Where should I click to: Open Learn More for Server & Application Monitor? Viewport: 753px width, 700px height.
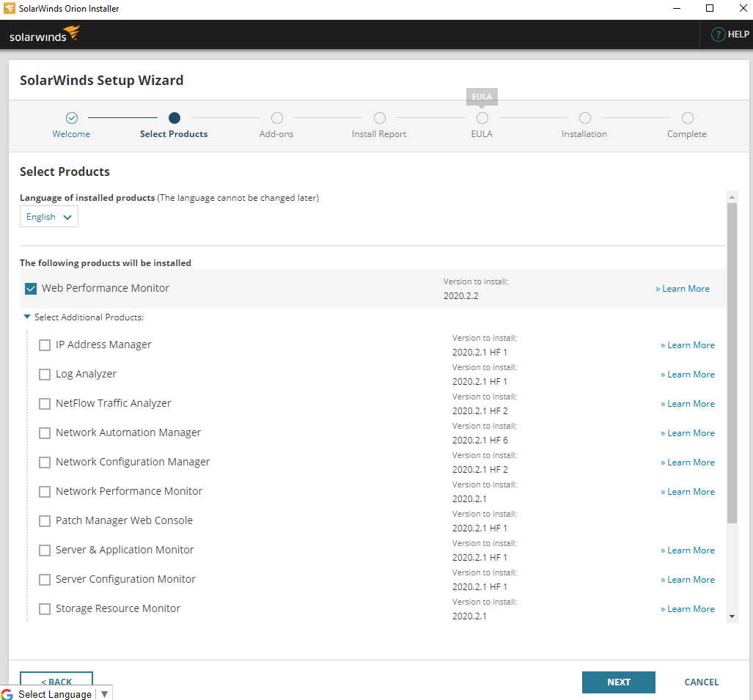pyautogui.click(x=688, y=550)
